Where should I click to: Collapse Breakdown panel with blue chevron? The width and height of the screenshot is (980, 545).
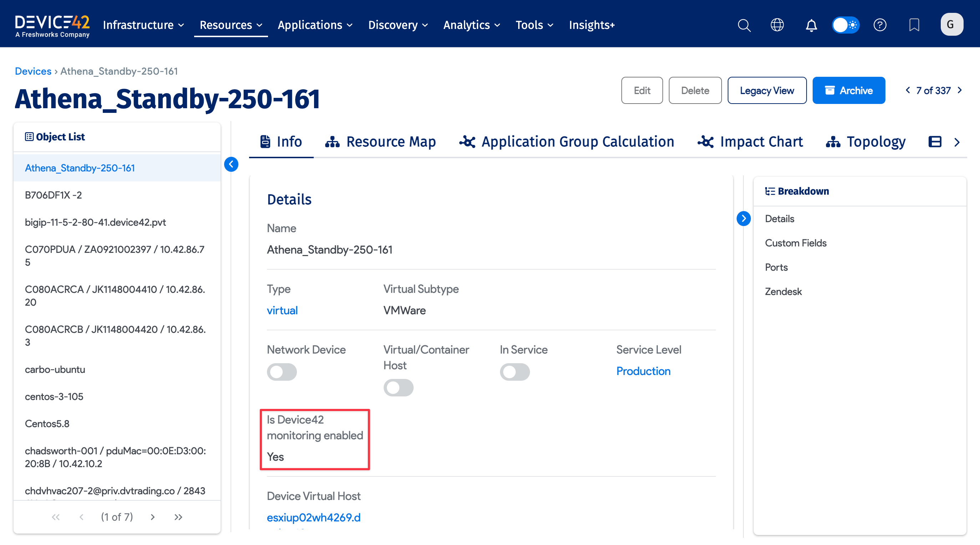coord(743,219)
